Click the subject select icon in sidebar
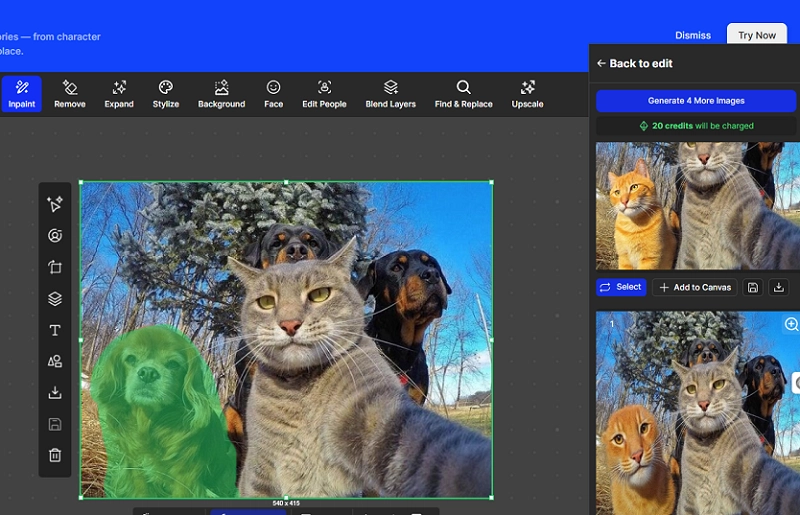Viewport: 800px width, 515px height. 55,235
